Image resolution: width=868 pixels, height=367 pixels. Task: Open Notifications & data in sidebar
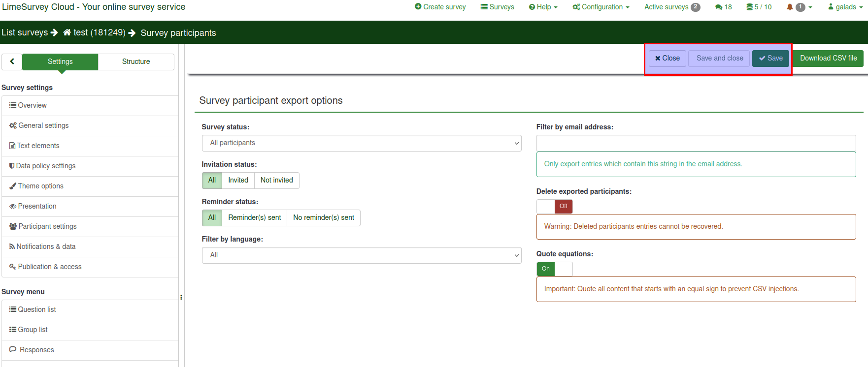click(x=46, y=246)
